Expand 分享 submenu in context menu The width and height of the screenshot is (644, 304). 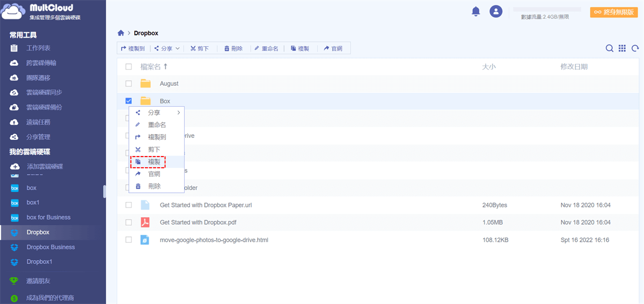157,113
